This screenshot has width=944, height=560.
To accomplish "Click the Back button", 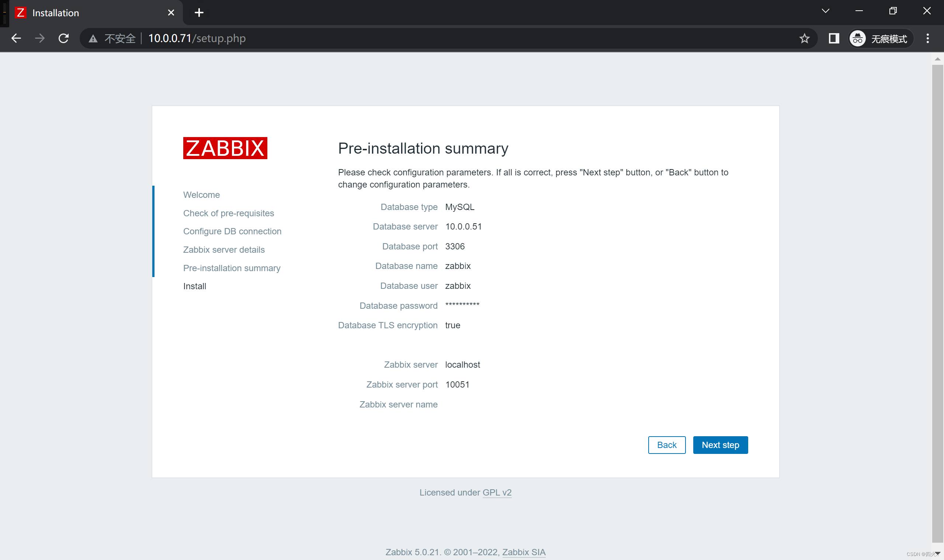I will [x=667, y=445].
